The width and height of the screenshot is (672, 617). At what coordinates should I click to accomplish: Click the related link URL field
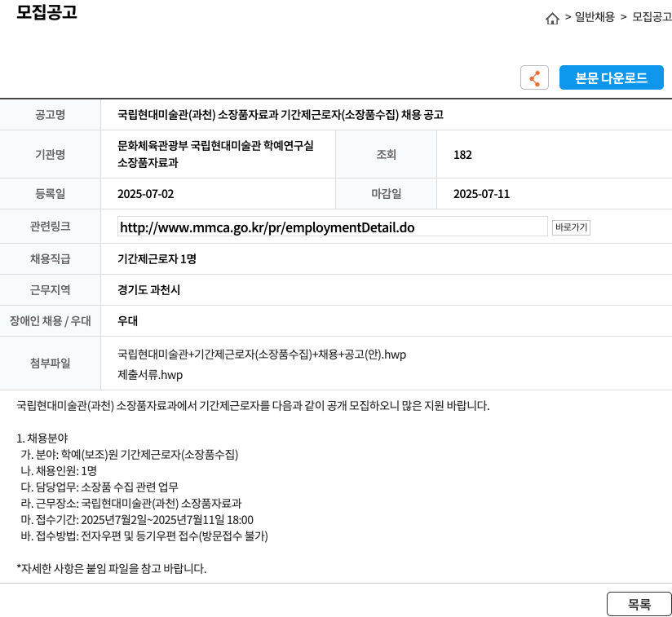(332, 227)
